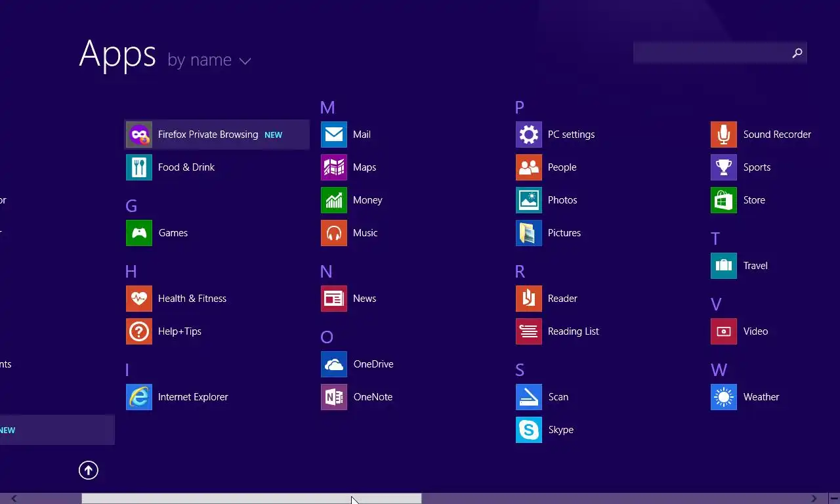Jump to letter H group header

click(x=131, y=272)
